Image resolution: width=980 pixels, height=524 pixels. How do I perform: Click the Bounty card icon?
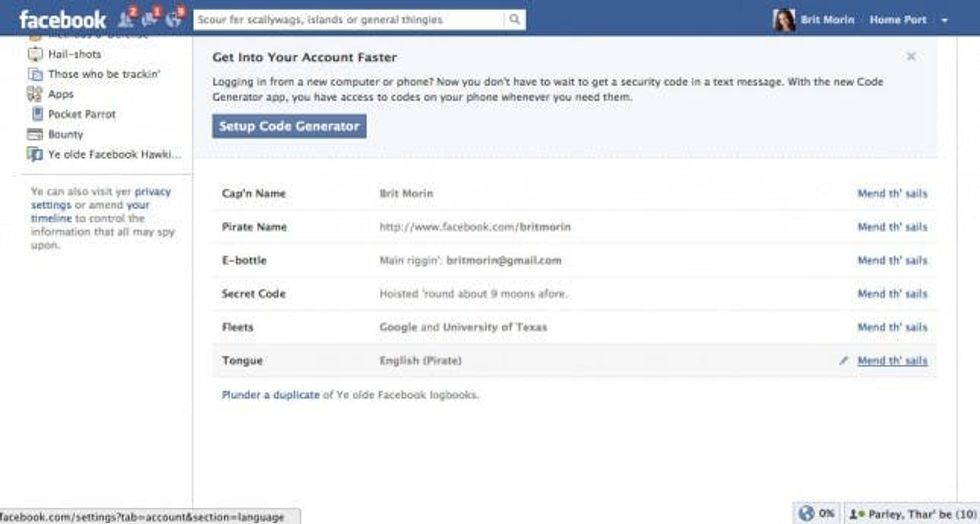pos(36,134)
